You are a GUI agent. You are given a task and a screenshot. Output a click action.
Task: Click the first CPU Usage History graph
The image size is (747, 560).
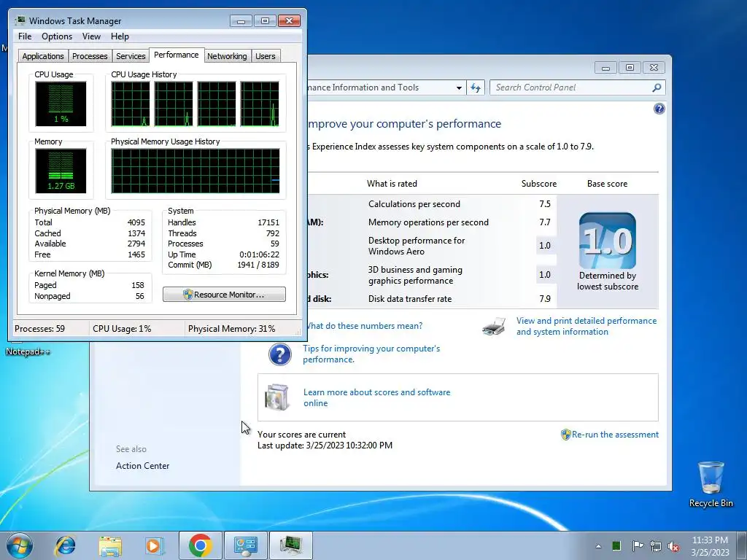[x=130, y=104]
